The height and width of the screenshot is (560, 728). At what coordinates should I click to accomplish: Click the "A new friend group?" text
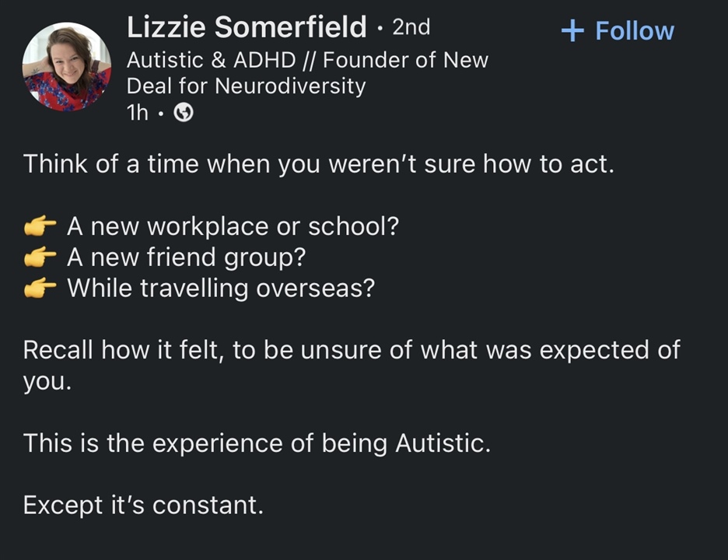[185, 257]
